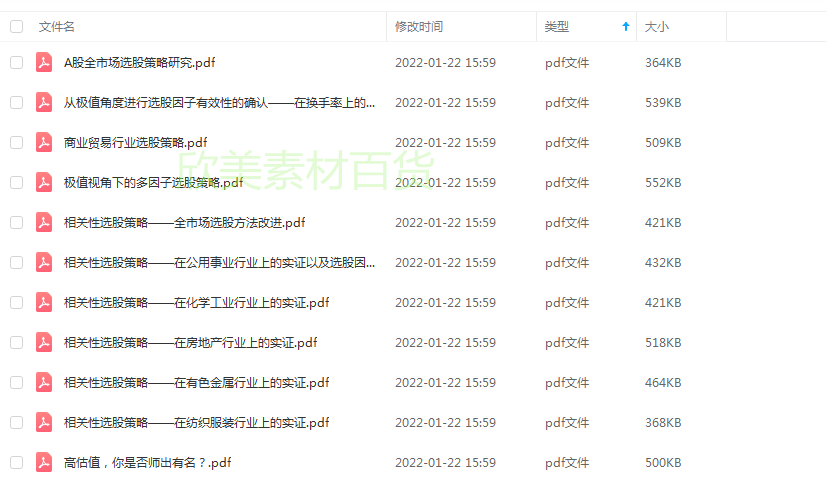Viewport: 826px width, 493px height.
Task: Sort by 修改时间 column header
Action: coord(419,26)
